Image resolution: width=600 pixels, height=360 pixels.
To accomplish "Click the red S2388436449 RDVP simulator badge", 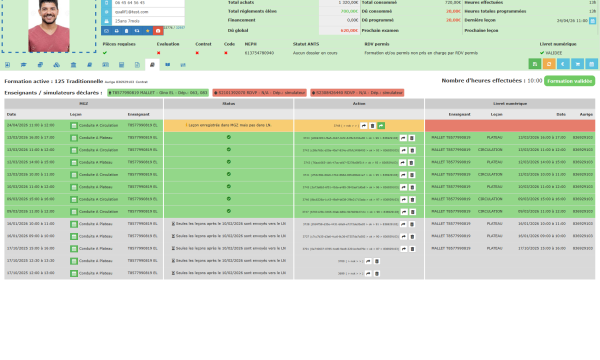I will pos(357,93).
